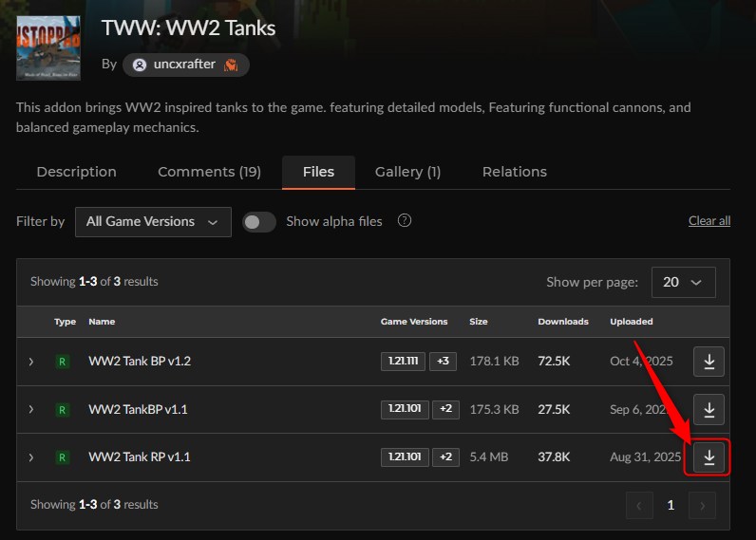Click the 5.4 MB size value
Screen dimensions: 756x540
click(x=489, y=457)
